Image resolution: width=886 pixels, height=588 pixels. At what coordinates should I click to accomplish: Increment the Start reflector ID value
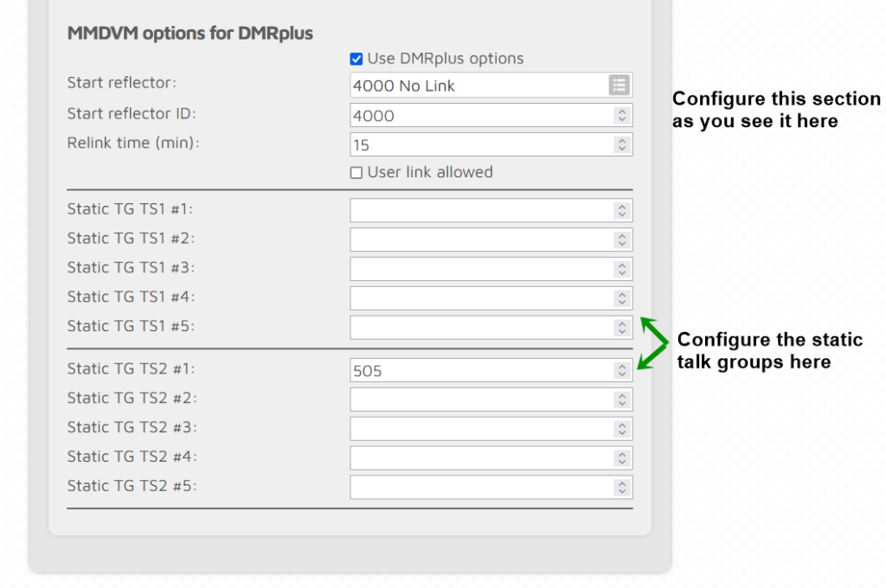(621, 112)
